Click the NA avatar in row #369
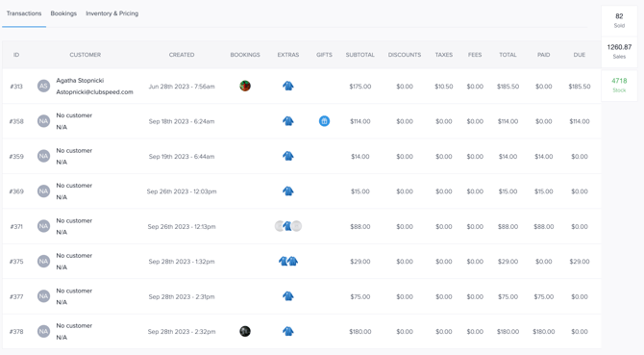This screenshot has height=355, width=644. pos(43,191)
